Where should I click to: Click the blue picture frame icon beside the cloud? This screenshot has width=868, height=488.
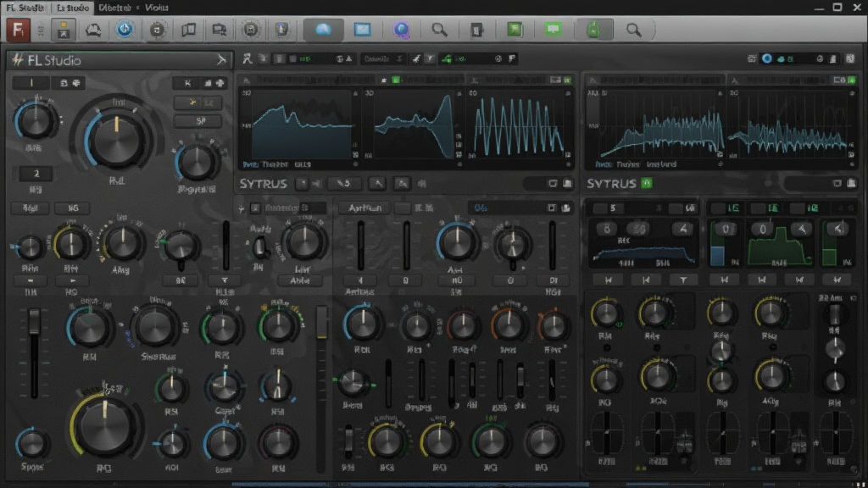pyautogui.click(x=363, y=30)
